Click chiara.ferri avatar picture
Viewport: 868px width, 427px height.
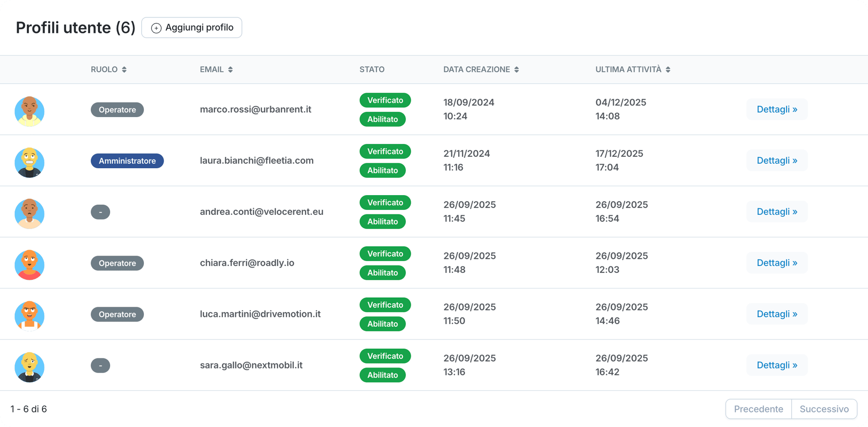click(x=30, y=265)
